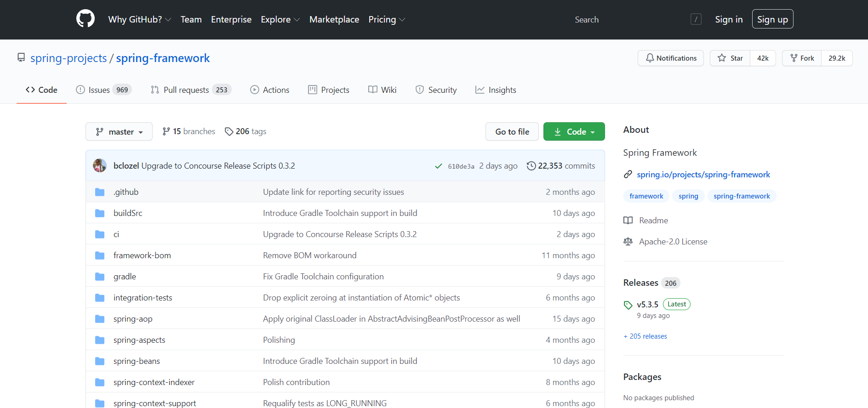Click the bell icon in Notifications button
Image resolution: width=868 pixels, height=408 pixels.
tap(650, 58)
